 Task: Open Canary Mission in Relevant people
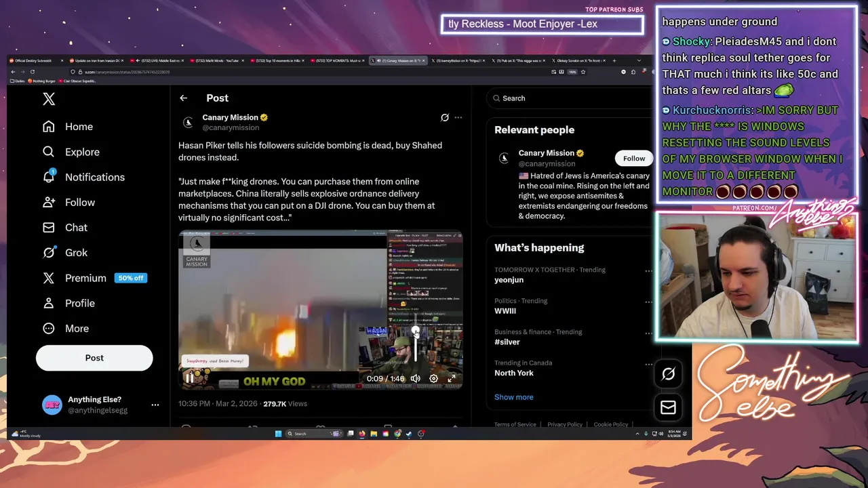point(547,153)
